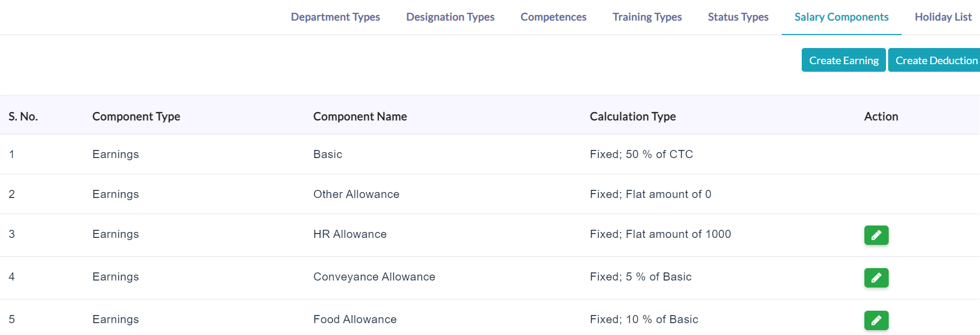Open the Holiday List tab
Image resolution: width=980 pixels, height=335 pixels.
tap(943, 17)
